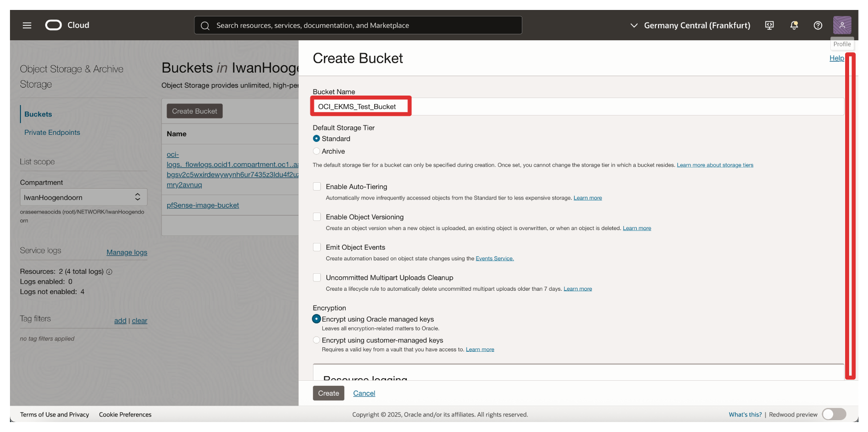
Task: Select Buckets in the sidebar
Action: click(38, 114)
